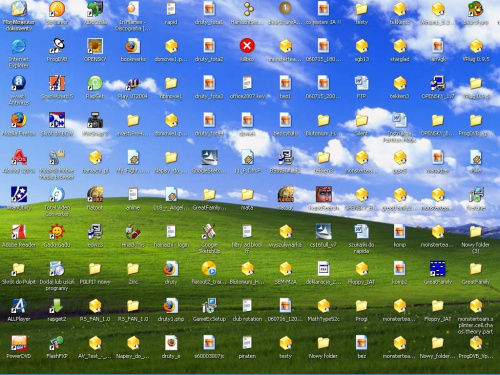Open the club rotation text file

(x=247, y=305)
